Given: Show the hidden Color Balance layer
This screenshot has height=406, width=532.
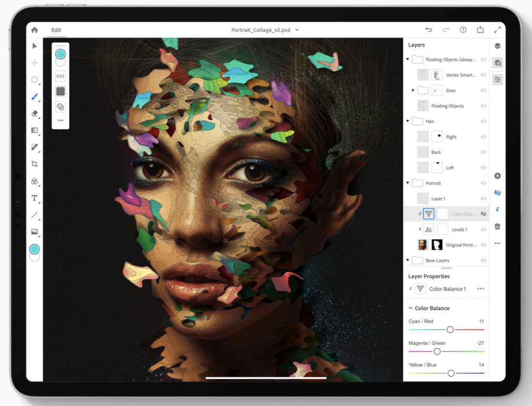Looking at the screenshot, I should click(x=483, y=213).
